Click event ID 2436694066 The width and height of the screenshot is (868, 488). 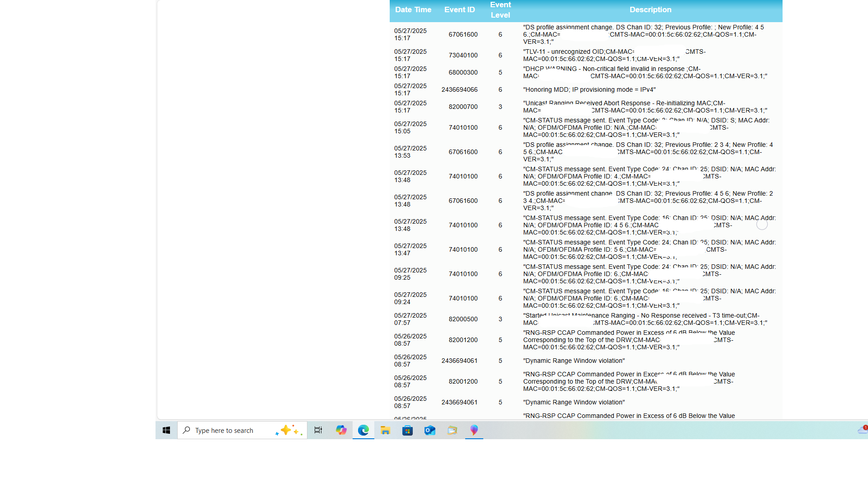(x=460, y=89)
